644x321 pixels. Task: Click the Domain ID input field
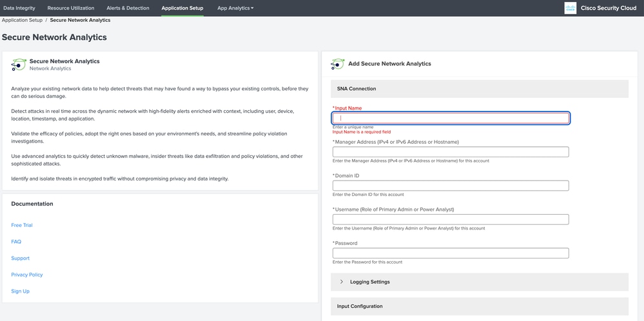click(451, 186)
